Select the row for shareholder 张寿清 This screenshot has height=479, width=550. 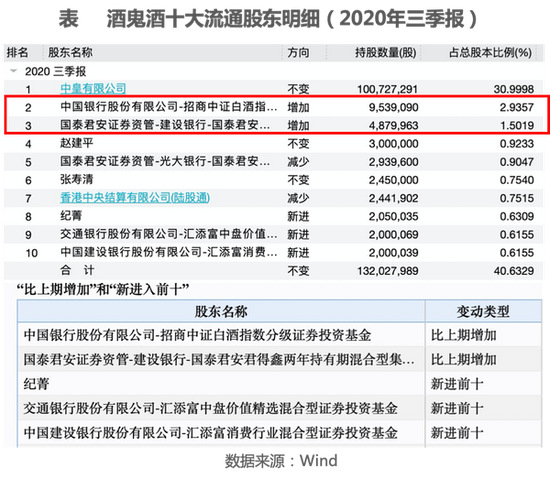coord(274,180)
